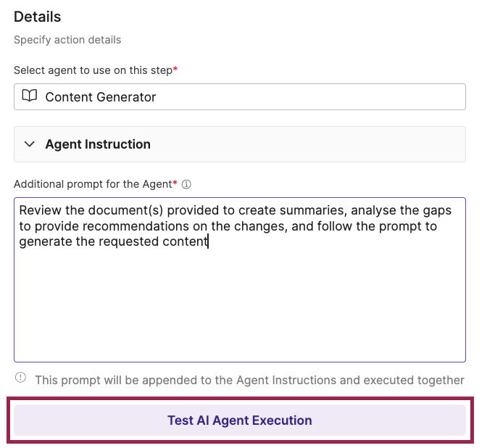Click the Details heading
The height and width of the screenshot is (448, 487).
tap(37, 17)
